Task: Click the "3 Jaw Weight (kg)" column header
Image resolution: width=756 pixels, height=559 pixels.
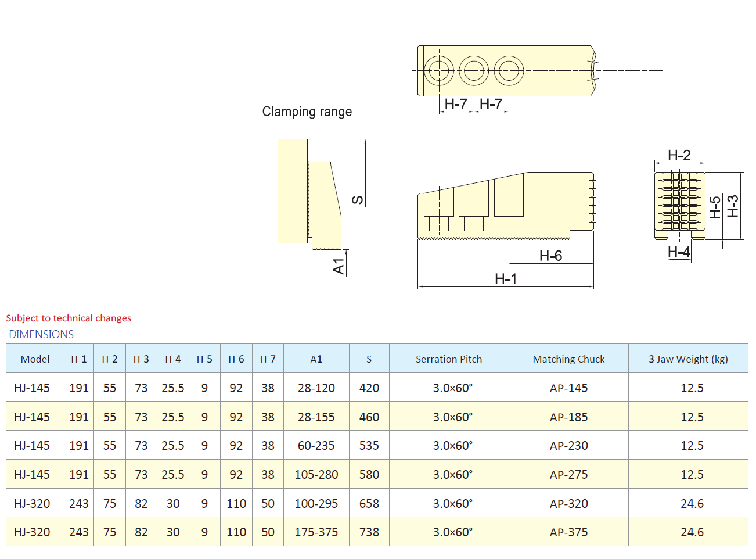Action: (688, 359)
